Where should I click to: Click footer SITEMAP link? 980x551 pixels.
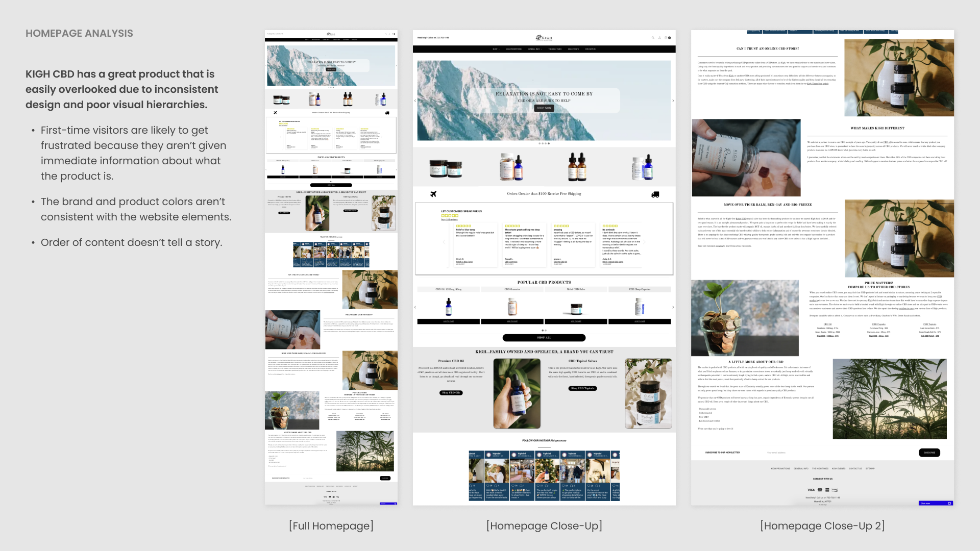pos(870,468)
